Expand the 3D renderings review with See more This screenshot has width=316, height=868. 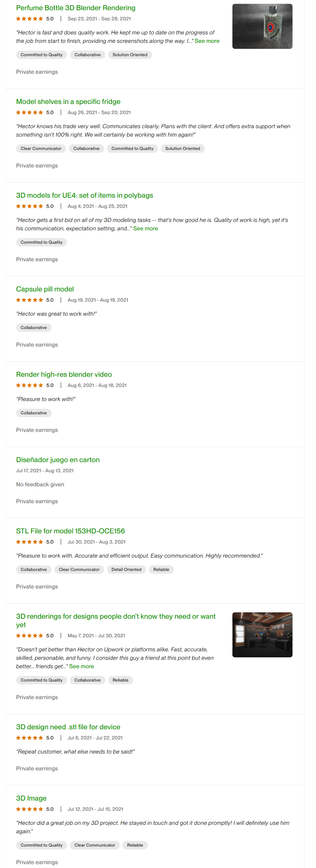(x=81, y=666)
